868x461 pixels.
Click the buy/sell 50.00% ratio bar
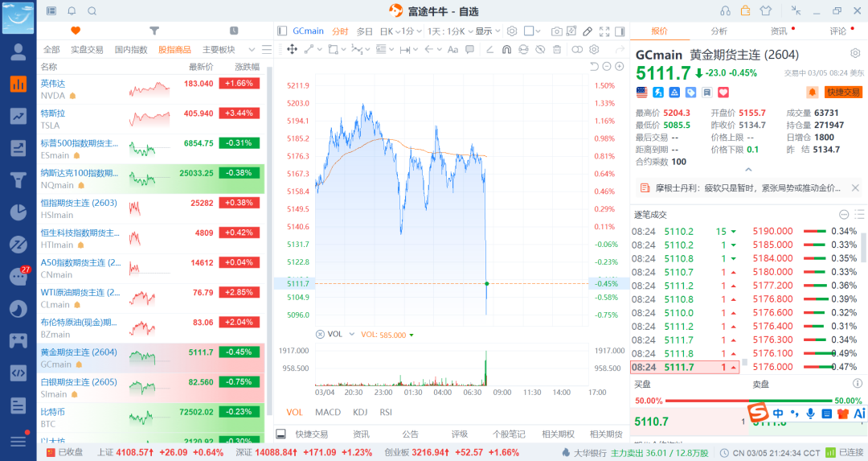pyautogui.click(x=748, y=400)
